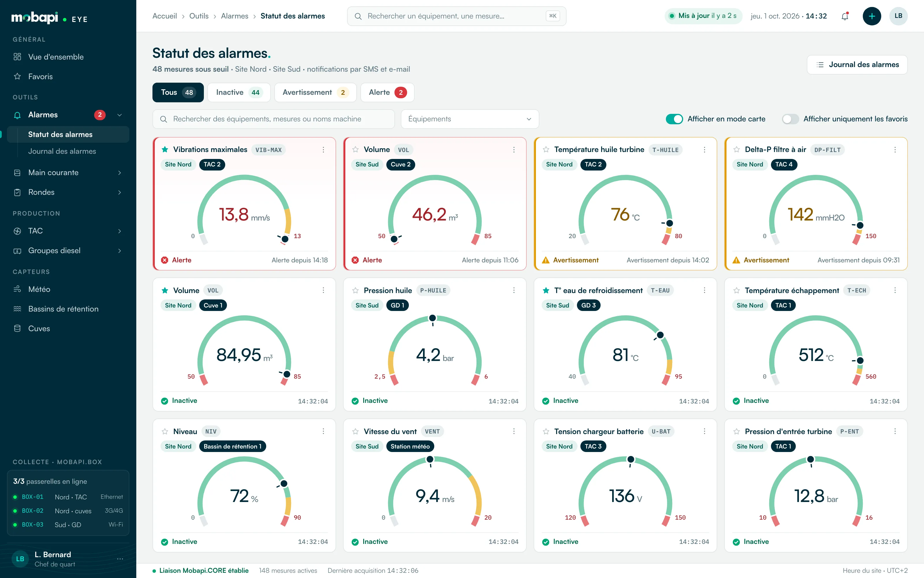Image resolution: width=924 pixels, height=578 pixels.
Task: Toggle Afficher en mode carte switch
Action: click(x=674, y=119)
